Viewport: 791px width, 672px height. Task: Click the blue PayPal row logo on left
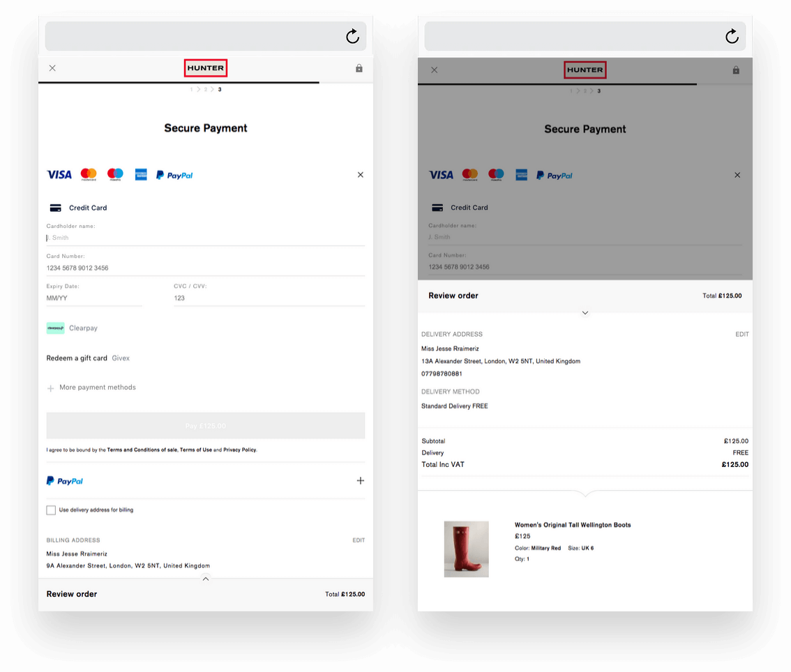pyautogui.click(x=65, y=481)
